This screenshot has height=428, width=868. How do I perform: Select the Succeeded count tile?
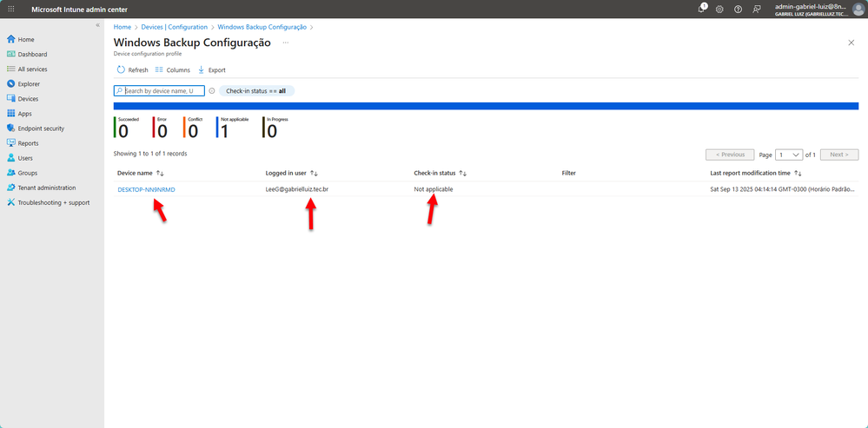[x=127, y=127]
